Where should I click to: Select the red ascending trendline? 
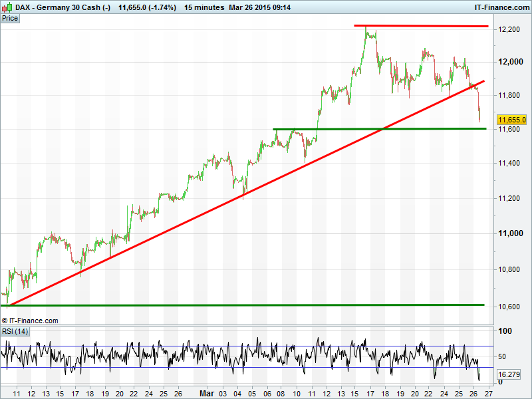(199, 220)
